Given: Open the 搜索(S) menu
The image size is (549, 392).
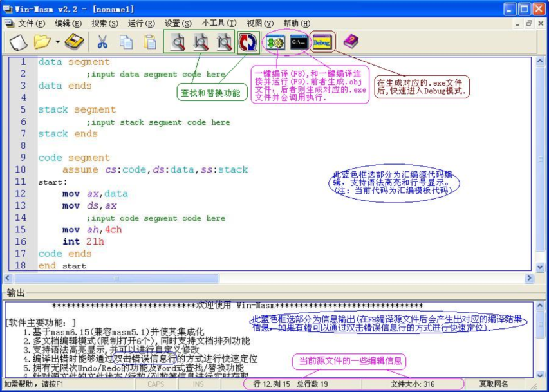Looking at the screenshot, I should 105,23.
